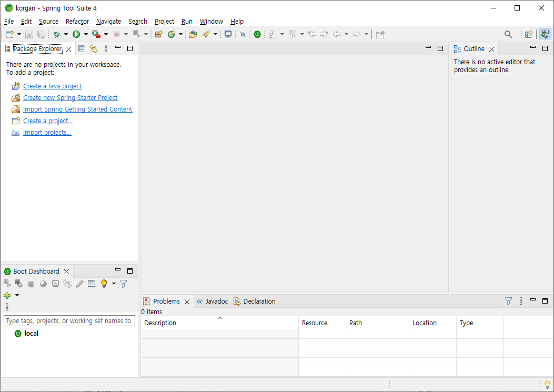Open the Console view via the monitor icon

(x=228, y=34)
